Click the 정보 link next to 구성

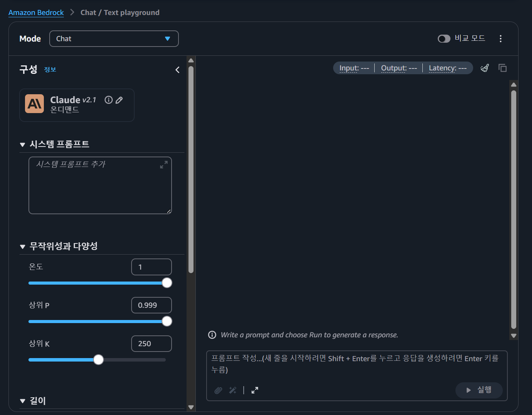[50, 70]
